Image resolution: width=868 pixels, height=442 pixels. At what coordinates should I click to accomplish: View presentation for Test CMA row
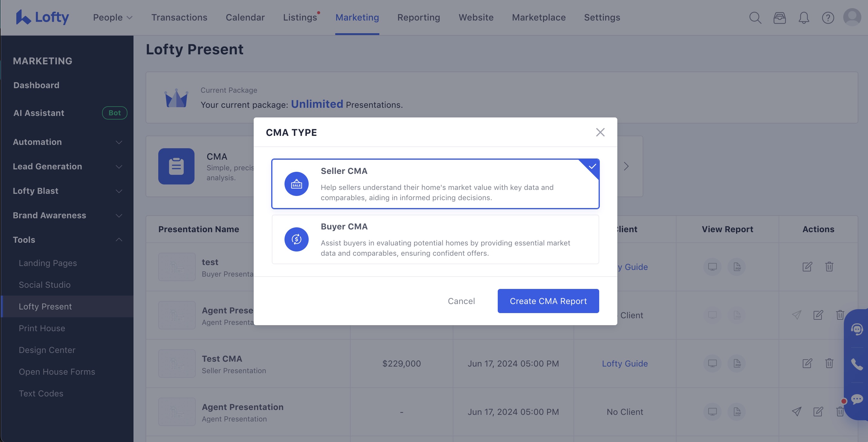[712, 364]
